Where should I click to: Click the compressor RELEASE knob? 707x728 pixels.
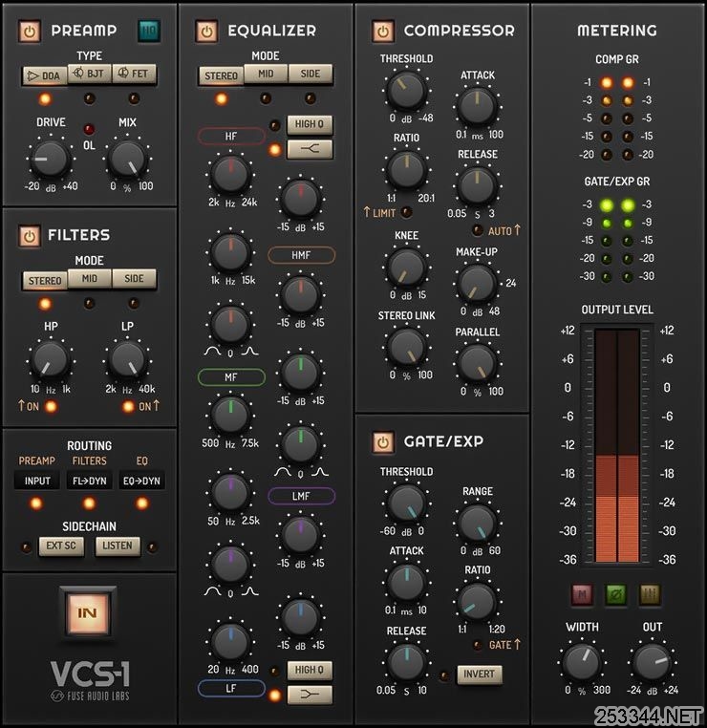(x=477, y=185)
